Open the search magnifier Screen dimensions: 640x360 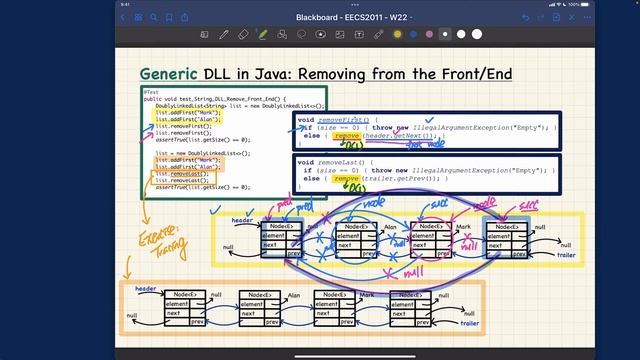pyautogui.click(x=153, y=18)
